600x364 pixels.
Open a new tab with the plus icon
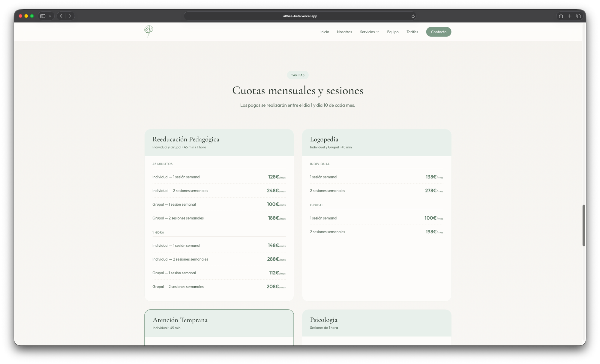pos(569,16)
